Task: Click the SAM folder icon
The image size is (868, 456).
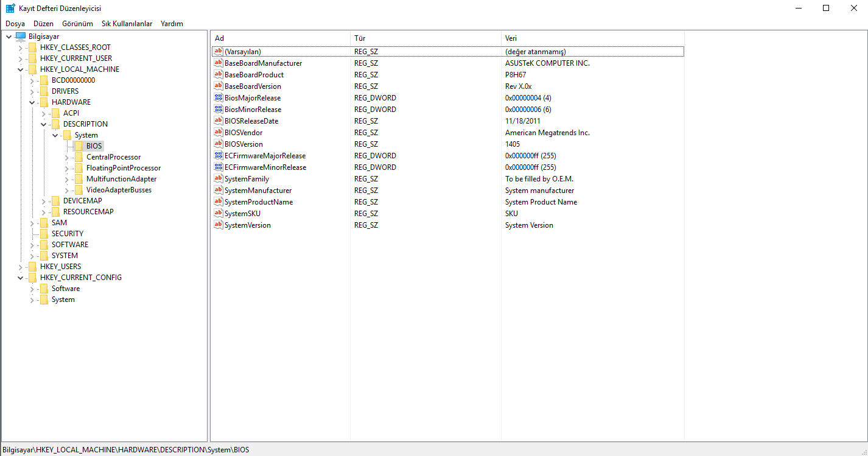Action: (x=44, y=223)
